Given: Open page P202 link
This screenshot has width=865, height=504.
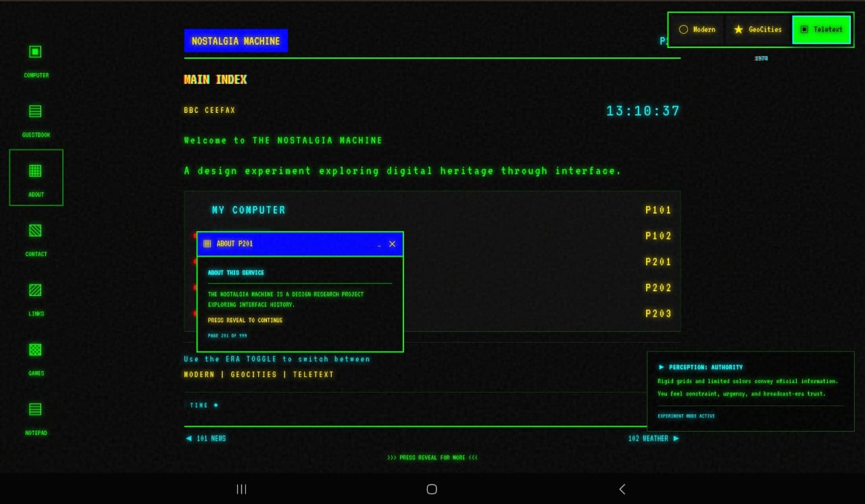Looking at the screenshot, I should coord(658,288).
